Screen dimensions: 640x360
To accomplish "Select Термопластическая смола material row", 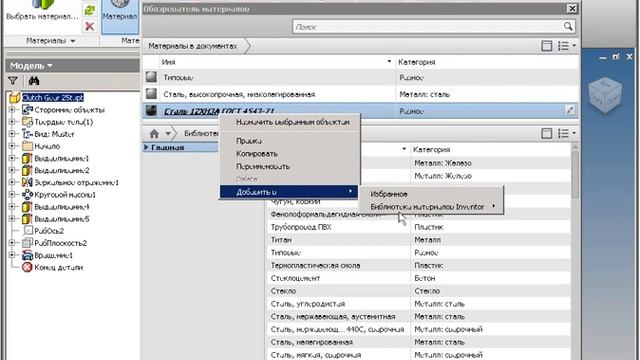I will click(418, 265).
